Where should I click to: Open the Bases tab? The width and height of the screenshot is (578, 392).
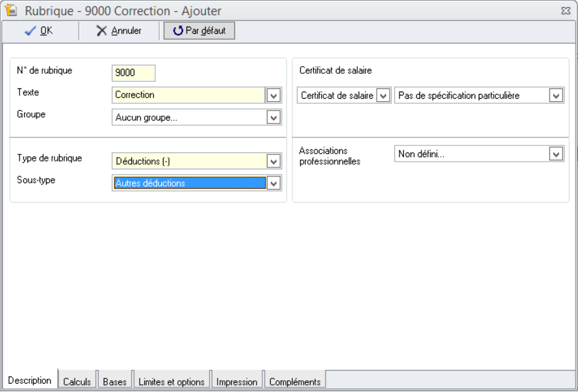115,382
